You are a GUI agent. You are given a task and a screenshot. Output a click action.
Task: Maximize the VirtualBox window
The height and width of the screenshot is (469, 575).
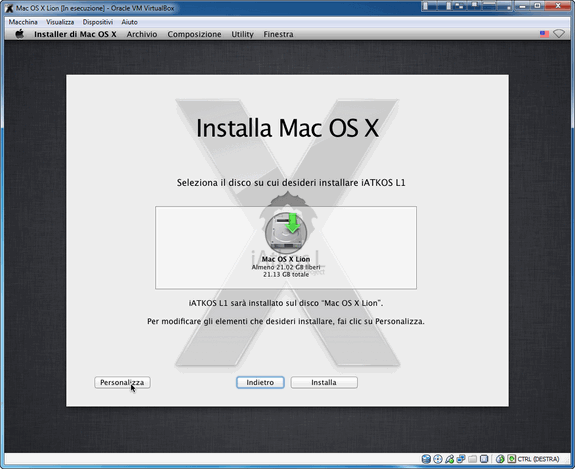[537, 6]
